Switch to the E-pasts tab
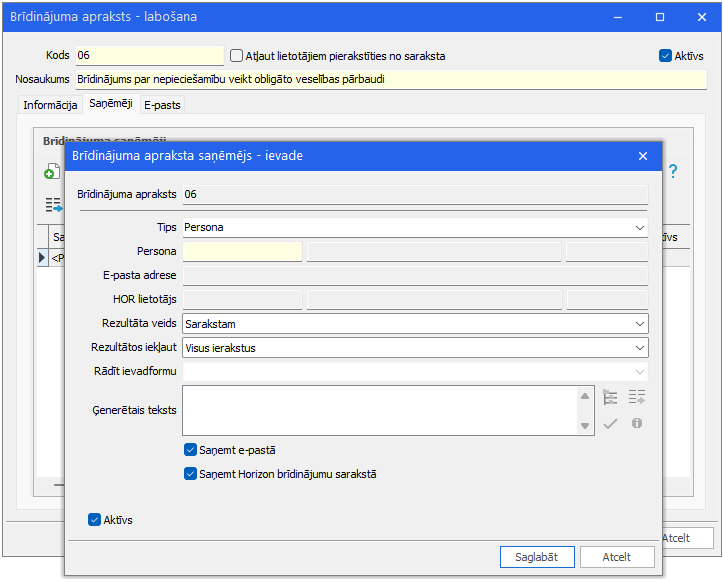Screen dimensions: 723x579 162,105
